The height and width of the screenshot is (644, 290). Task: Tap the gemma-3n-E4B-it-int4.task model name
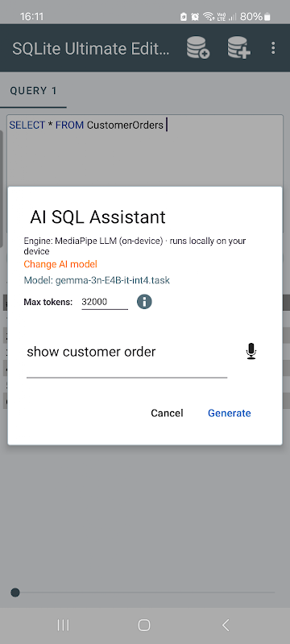pos(112,280)
